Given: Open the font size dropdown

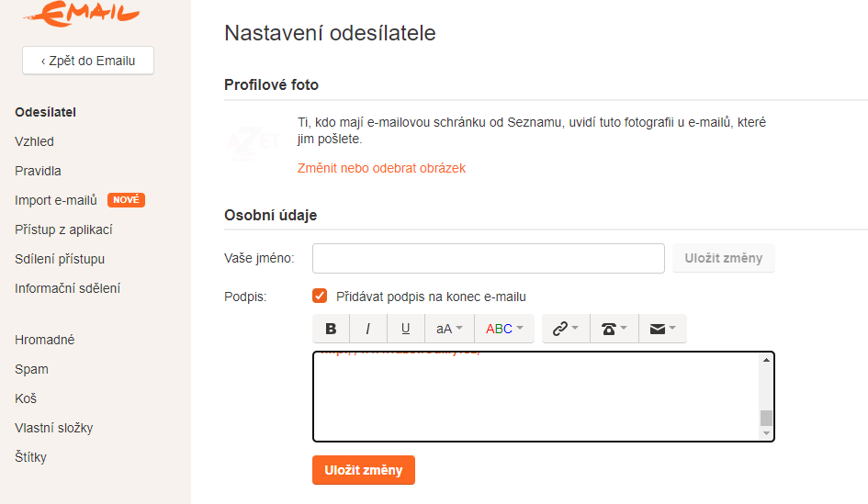Looking at the screenshot, I should tap(449, 329).
